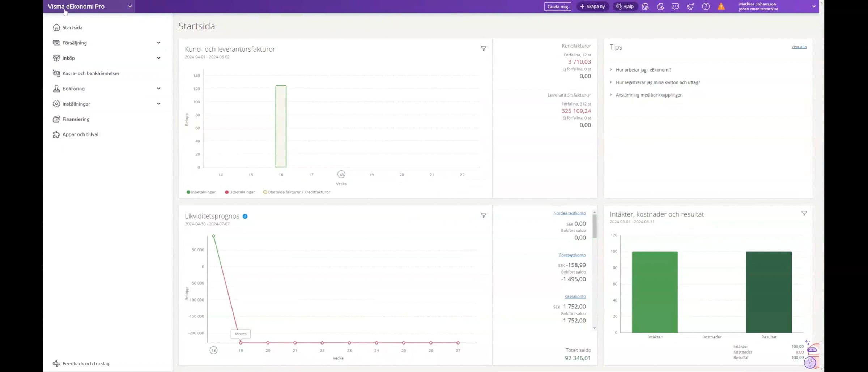The width and height of the screenshot is (868, 372).
Task: Click the info icon beside Likviditetsprognos
Action: (245, 216)
